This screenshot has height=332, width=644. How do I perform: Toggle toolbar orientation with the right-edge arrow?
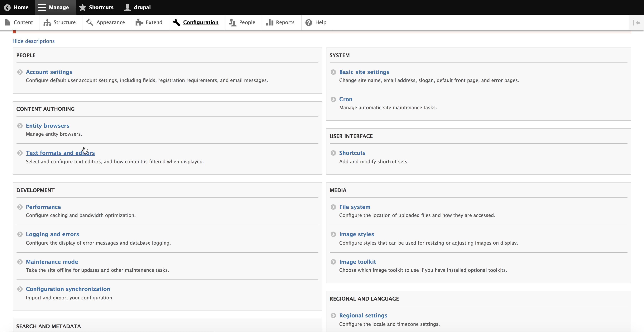point(636,22)
